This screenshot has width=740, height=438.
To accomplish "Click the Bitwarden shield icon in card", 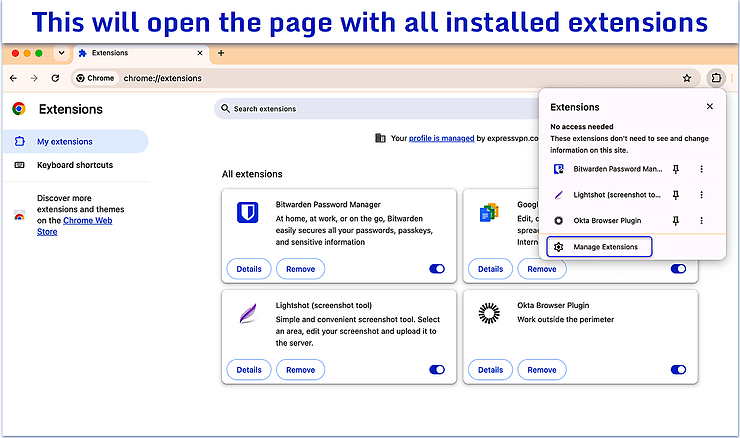I will (x=248, y=212).
